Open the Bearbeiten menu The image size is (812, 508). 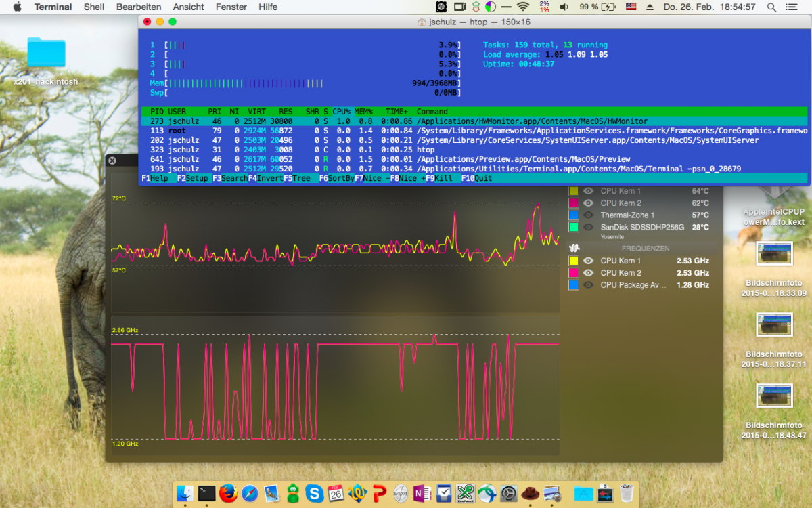coord(138,7)
